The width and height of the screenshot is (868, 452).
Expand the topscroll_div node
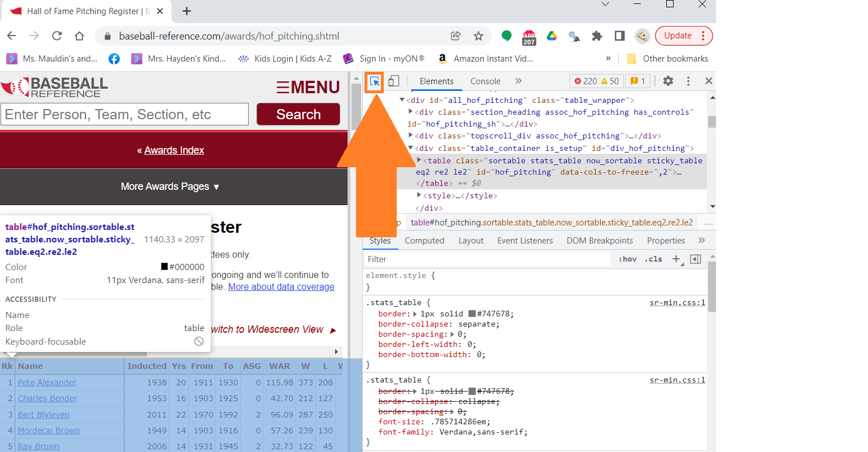click(x=411, y=136)
